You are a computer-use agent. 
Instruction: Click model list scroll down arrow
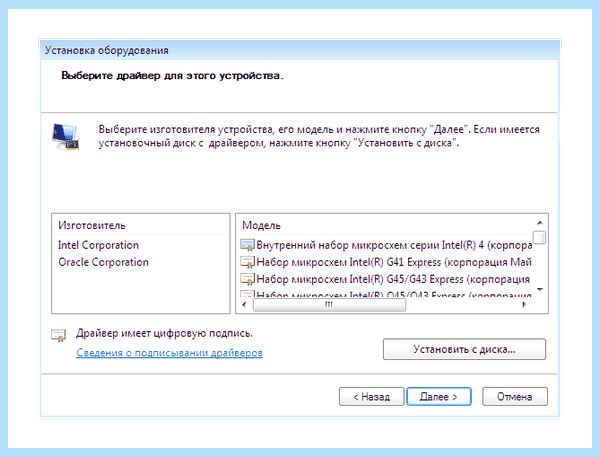540,289
